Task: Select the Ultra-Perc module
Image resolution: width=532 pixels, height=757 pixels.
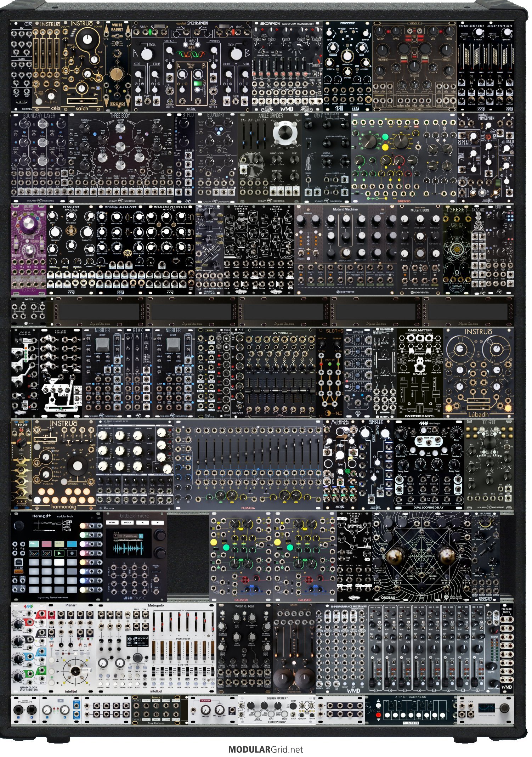Action: (x=121, y=250)
